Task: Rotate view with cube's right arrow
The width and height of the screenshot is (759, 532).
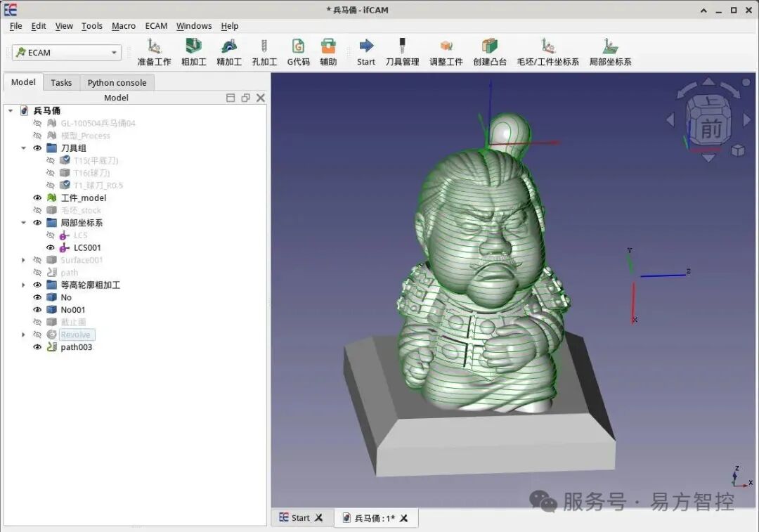Action: 746,119
